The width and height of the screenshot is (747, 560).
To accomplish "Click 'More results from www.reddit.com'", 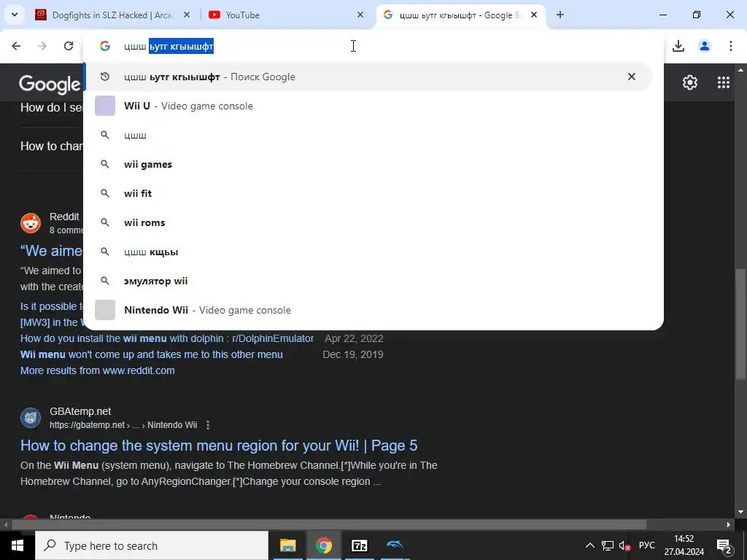I will (98, 370).
